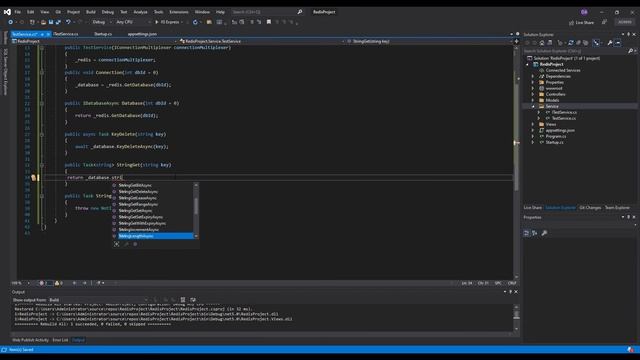This screenshot has height=360, width=640.
Task: Expand the Views folder
Action: (533, 124)
